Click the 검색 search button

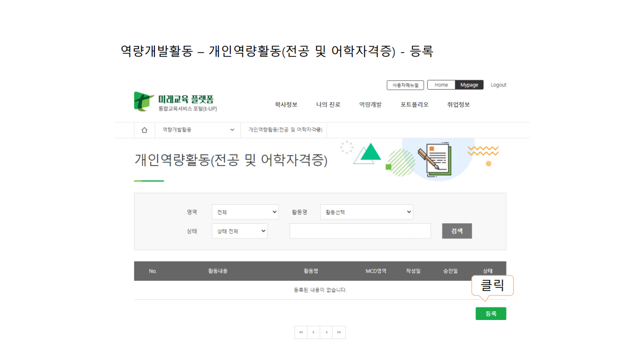pos(457,231)
